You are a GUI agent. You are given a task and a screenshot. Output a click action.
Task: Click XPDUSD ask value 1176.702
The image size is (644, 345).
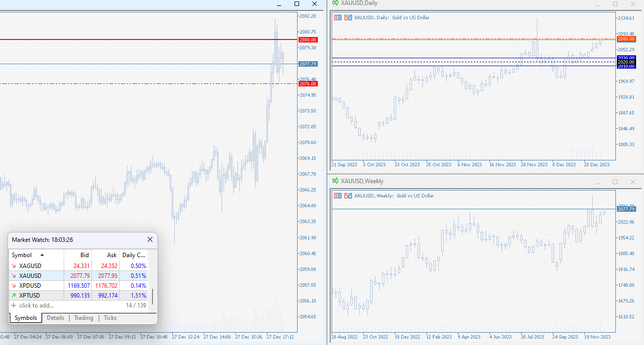click(106, 286)
